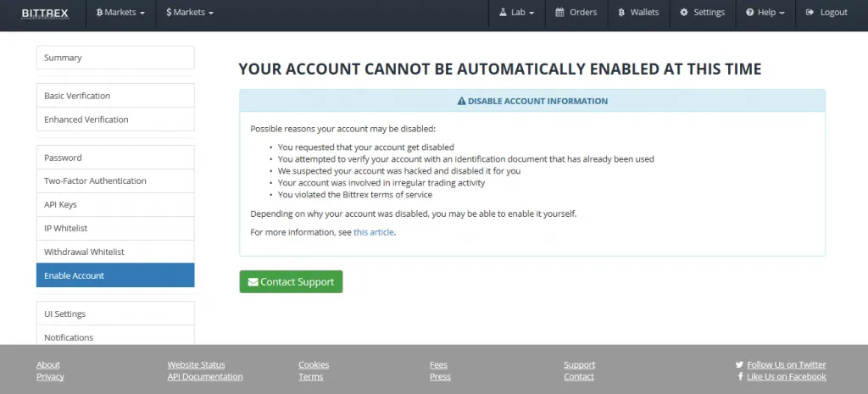
Task: Follow the "this article" link
Action: [x=373, y=232]
